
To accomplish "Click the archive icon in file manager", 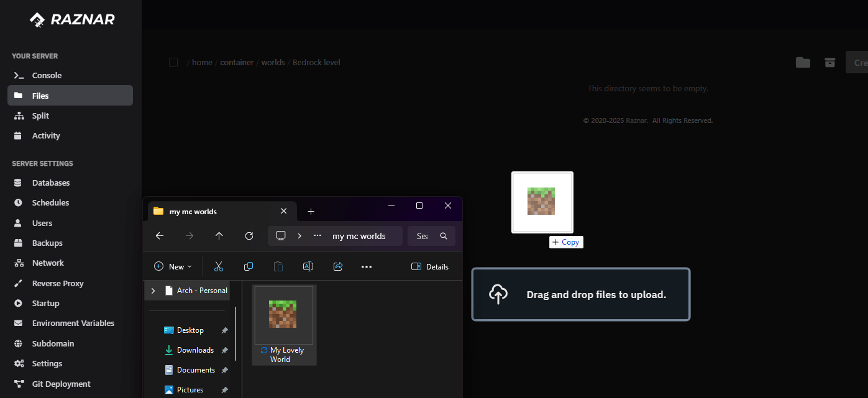I will point(829,62).
